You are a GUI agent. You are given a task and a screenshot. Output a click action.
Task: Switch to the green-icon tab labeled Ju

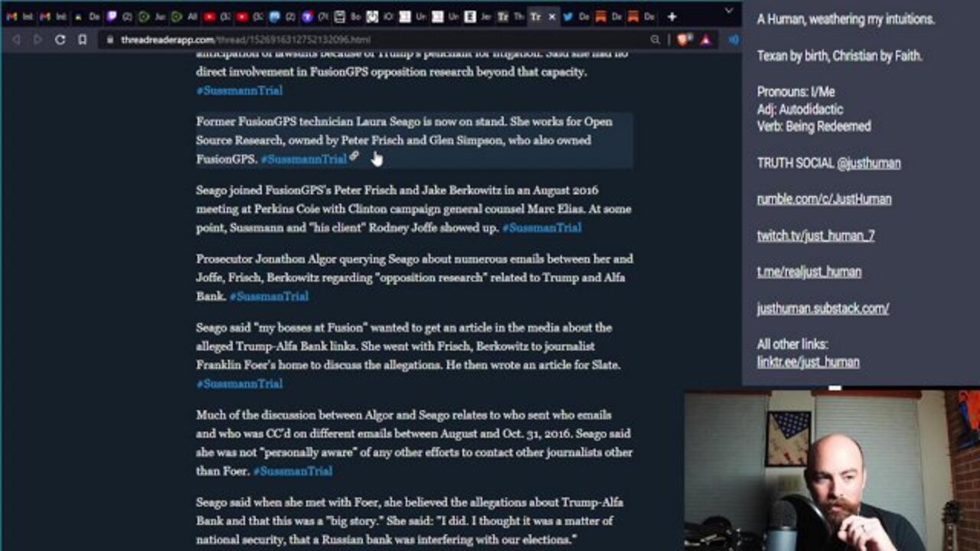pos(152,16)
